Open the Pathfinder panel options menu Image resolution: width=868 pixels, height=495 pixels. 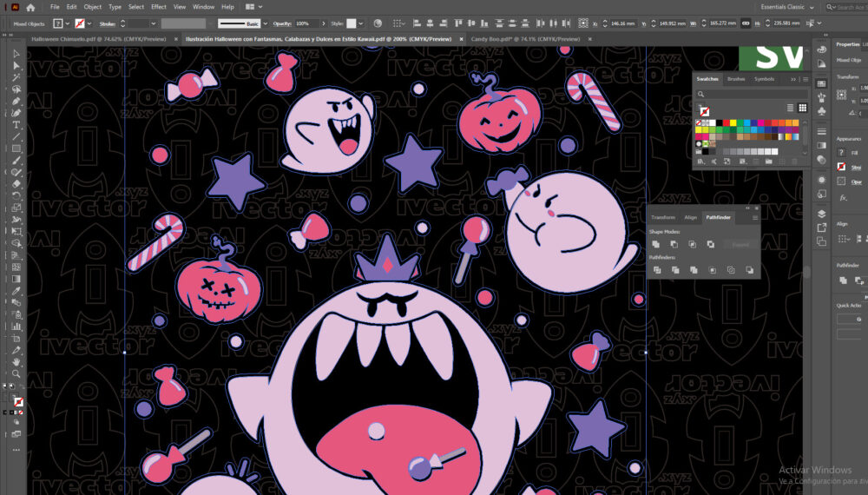pos(754,218)
